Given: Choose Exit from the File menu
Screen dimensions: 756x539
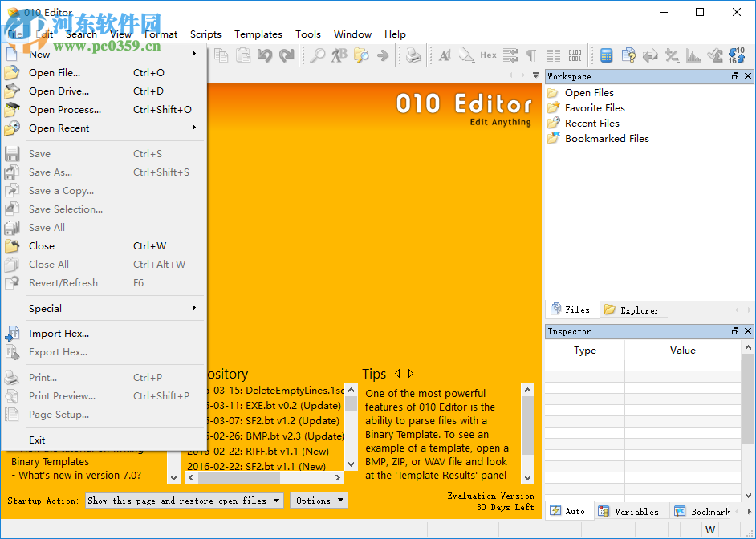Looking at the screenshot, I should pos(104,440).
